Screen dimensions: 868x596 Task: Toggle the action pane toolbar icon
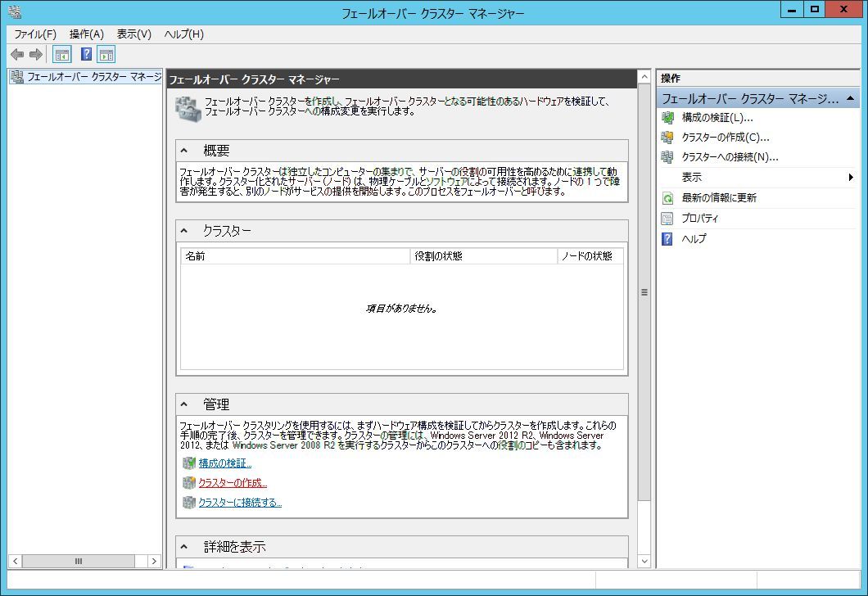[106, 54]
